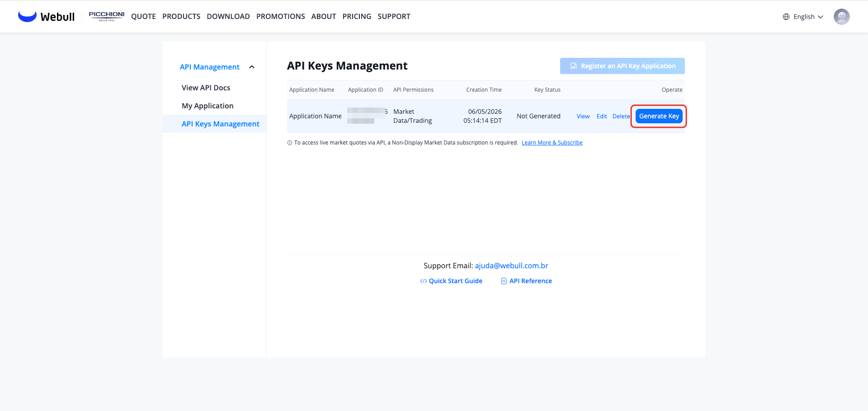The height and width of the screenshot is (411, 868).
Task: Go to the DOWNLOAD menu item
Action: (x=228, y=16)
